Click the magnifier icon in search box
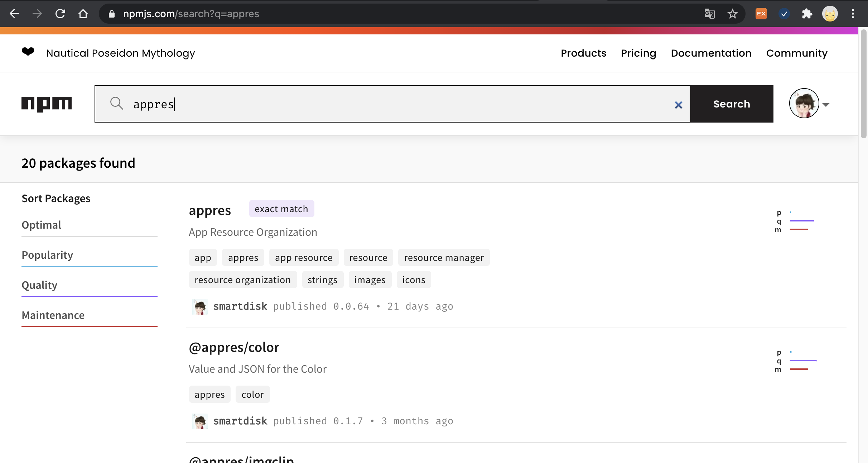 click(116, 104)
